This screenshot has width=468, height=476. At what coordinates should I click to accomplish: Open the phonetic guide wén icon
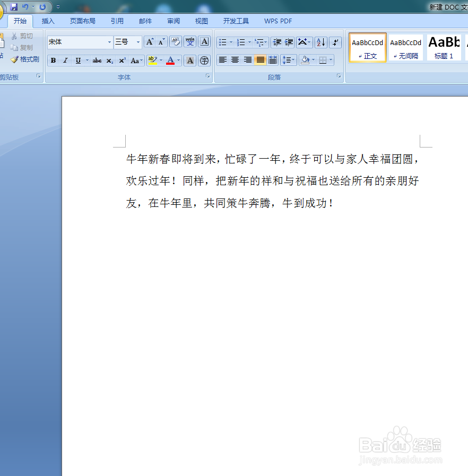click(x=190, y=42)
